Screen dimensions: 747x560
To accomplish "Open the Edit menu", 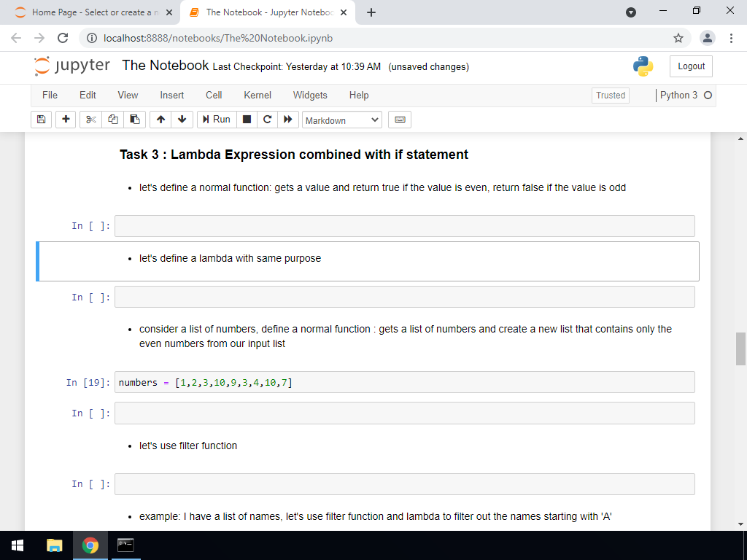I will (x=88, y=96).
